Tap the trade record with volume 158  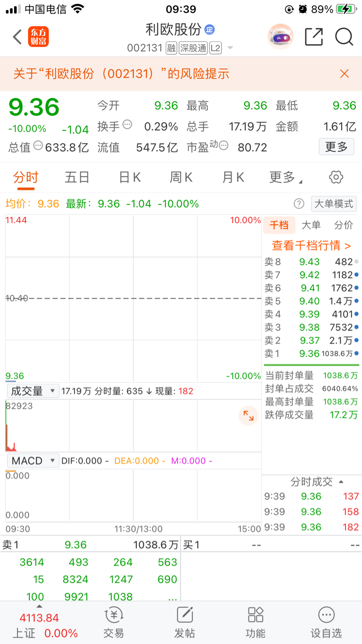311,512
